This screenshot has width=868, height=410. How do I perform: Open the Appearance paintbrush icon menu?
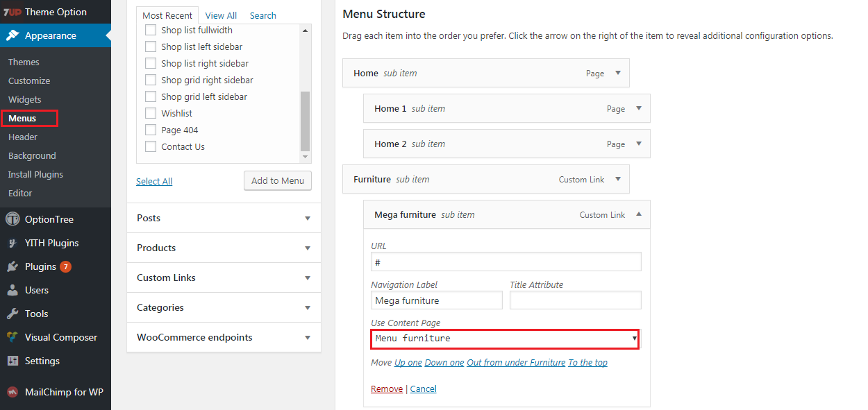pyautogui.click(x=12, y=35)
